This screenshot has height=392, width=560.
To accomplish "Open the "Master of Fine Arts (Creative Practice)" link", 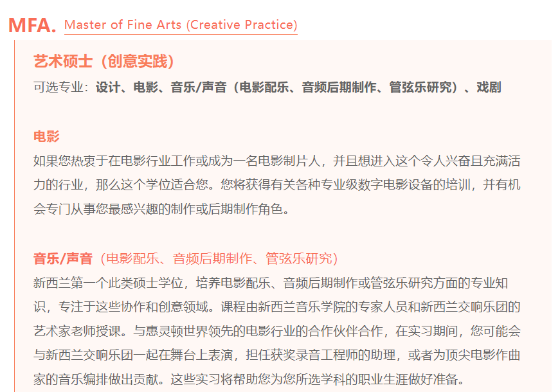I will [x=181, y=25].
